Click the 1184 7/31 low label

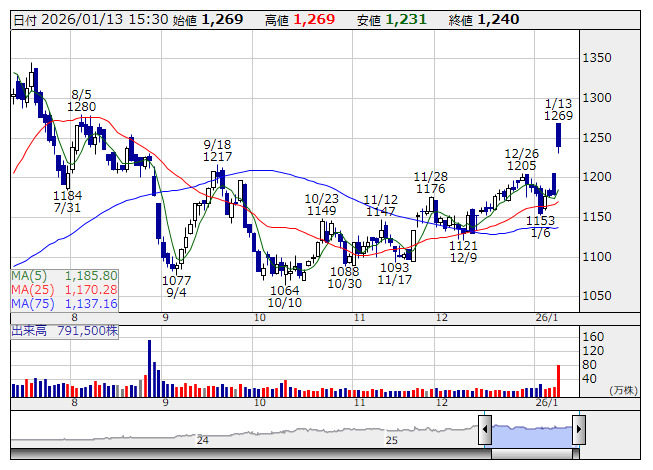(67, 201)
